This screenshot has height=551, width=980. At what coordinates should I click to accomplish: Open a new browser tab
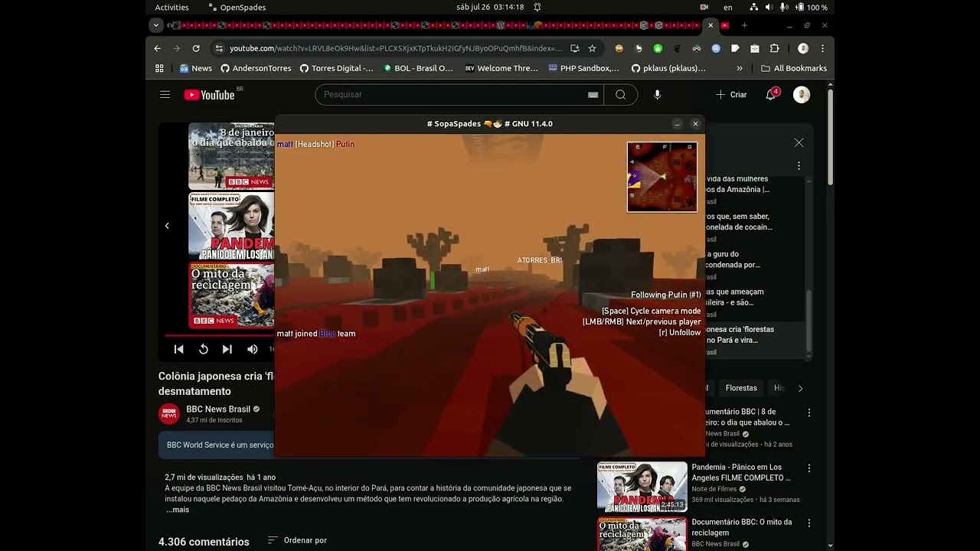(x=744, y=25)
